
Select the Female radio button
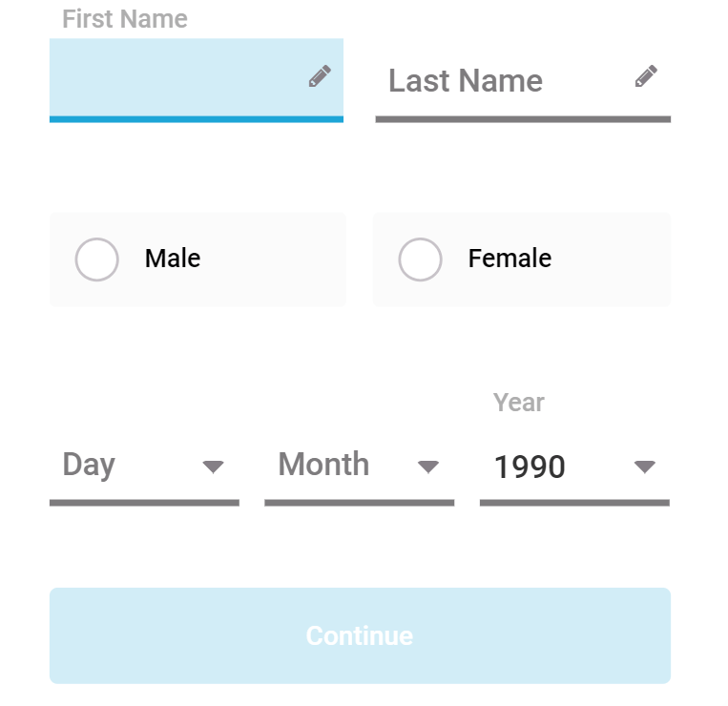[x=420, y=260]
